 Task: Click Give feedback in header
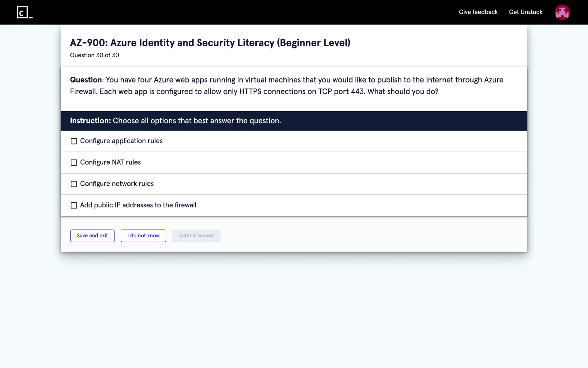478,12
